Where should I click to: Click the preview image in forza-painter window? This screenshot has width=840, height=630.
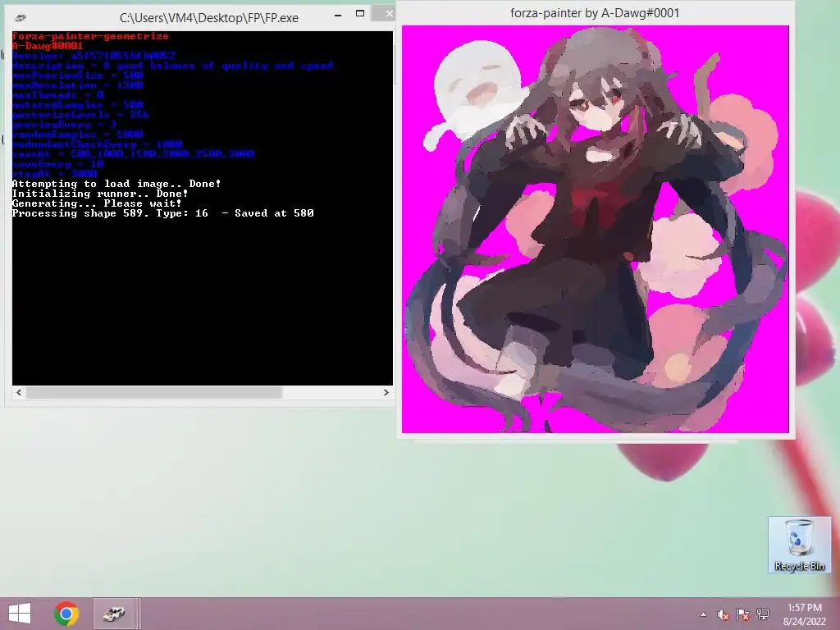[x=596, y=229]
